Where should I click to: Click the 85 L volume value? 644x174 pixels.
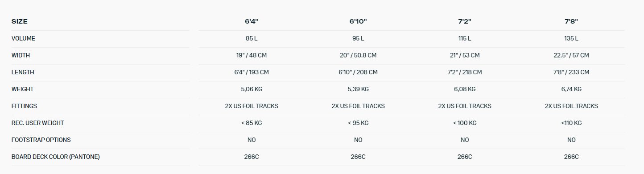[252, 39]
